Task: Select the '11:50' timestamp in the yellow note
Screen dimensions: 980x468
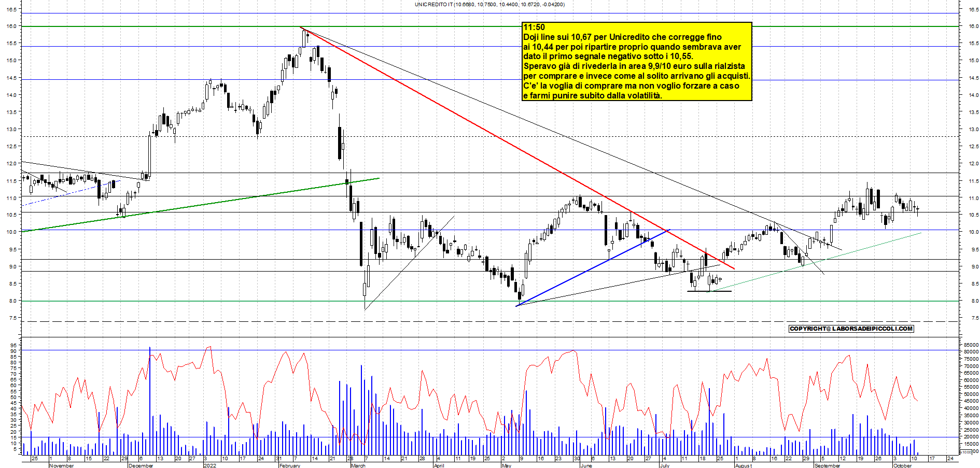Action: pyautogui.click(x=534, y=27)
